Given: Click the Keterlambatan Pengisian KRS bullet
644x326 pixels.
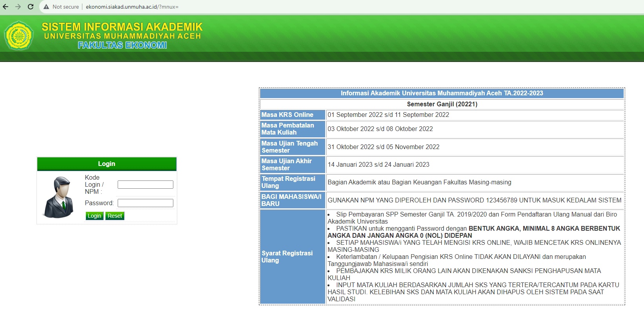Looking at the screenshot, I should tap(457, 260).
